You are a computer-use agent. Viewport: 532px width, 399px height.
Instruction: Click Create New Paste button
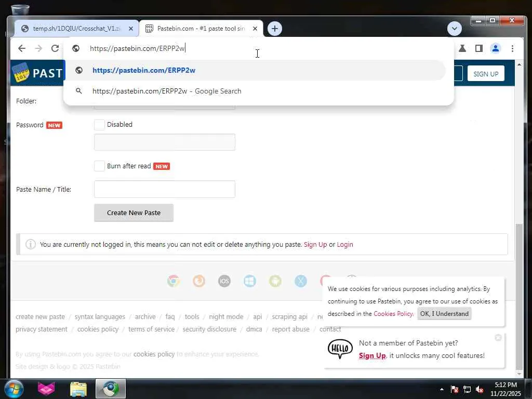(x=134, y=212)
